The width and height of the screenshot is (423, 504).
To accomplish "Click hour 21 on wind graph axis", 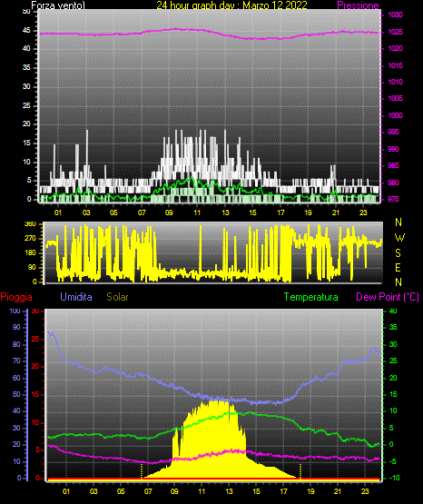I will tap(336, 212).
